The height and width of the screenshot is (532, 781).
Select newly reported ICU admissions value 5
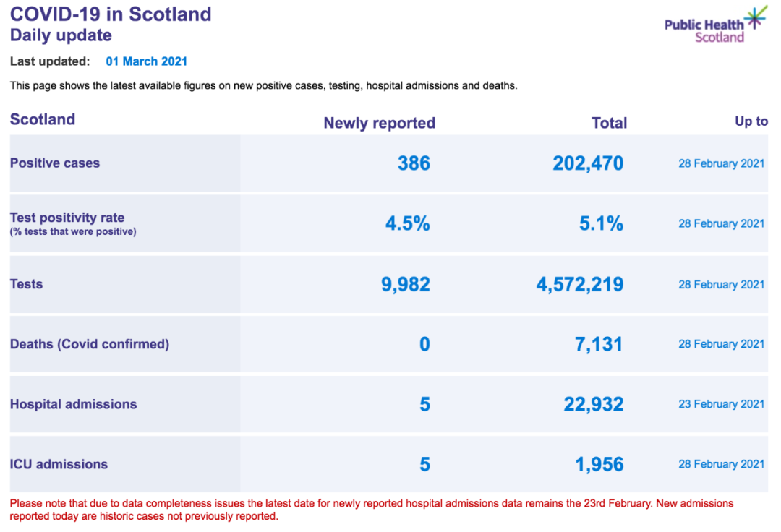click(x=425, y=464)
